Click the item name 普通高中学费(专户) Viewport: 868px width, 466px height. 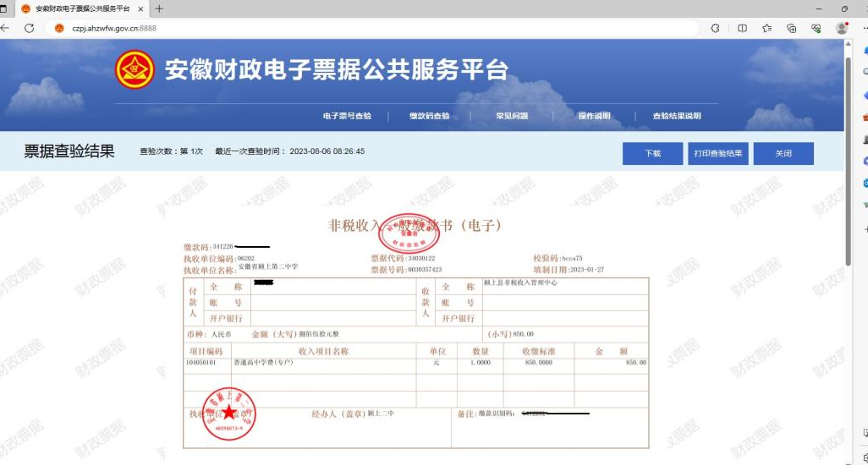pyautogui.click(x=263, y=363)
